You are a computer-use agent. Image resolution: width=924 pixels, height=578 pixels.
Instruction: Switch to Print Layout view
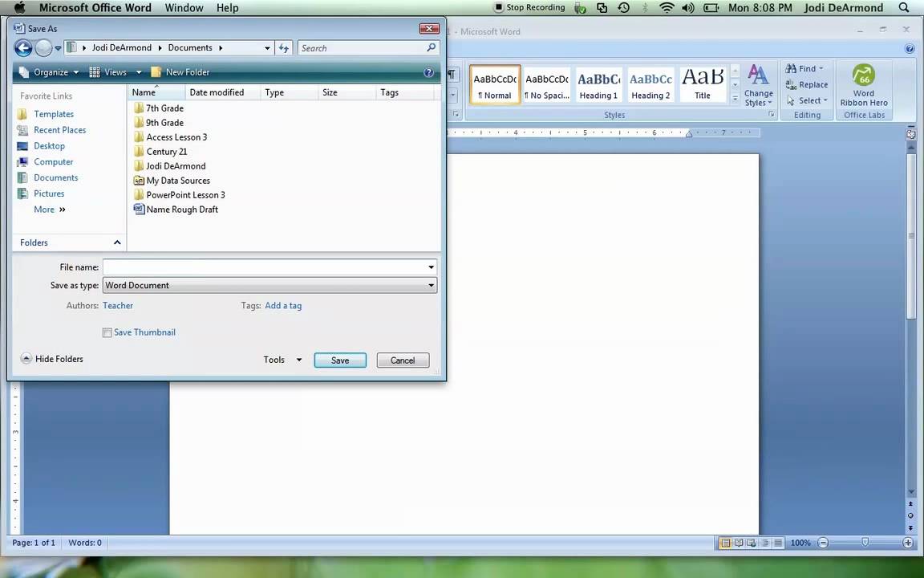(726, 543)
